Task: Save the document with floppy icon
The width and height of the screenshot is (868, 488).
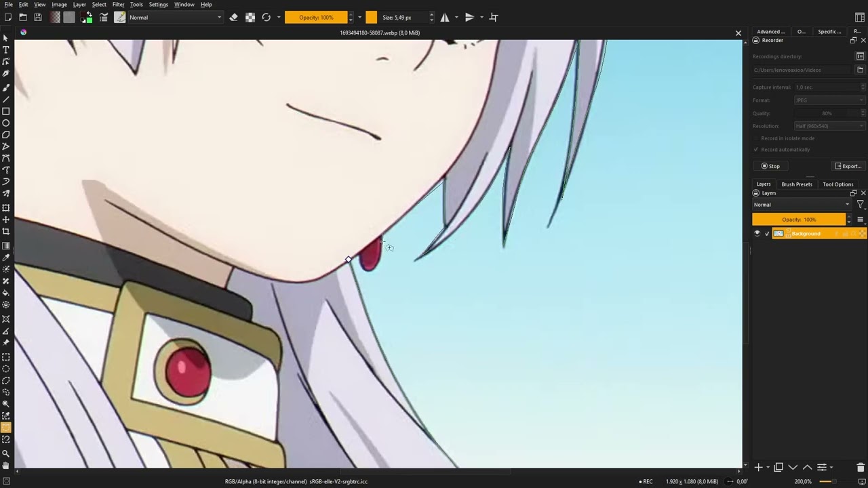Action: pos(38,17)
